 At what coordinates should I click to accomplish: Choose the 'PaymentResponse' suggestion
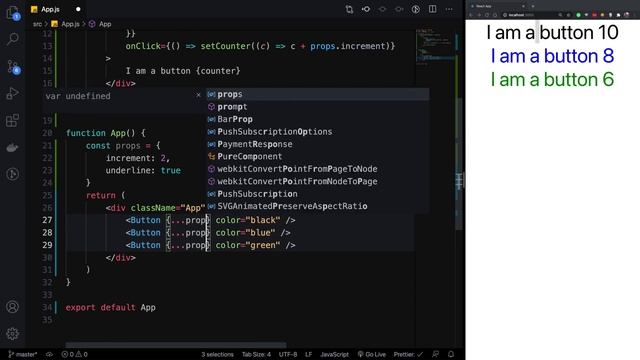pyautogui.click(x=318, y=144)
